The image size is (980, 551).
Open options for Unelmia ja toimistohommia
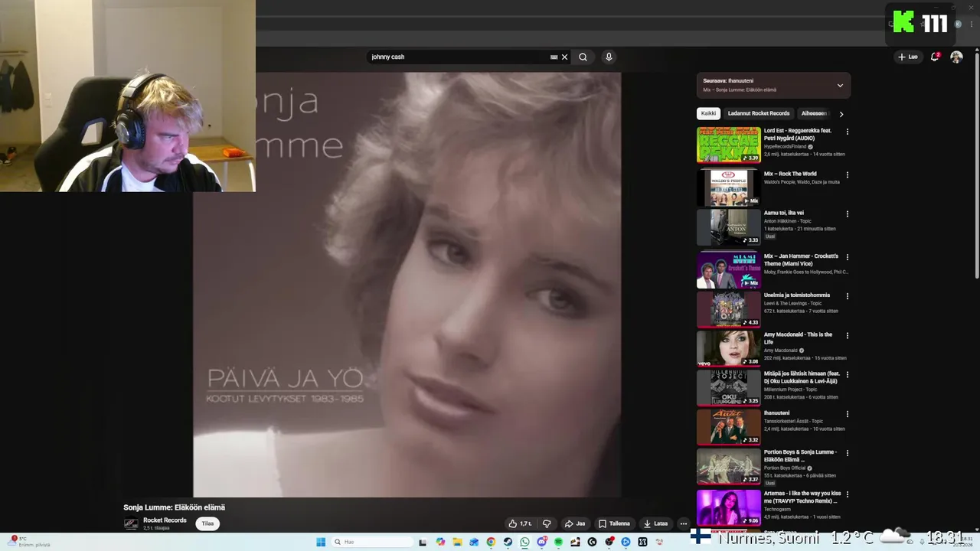(847, 295)
